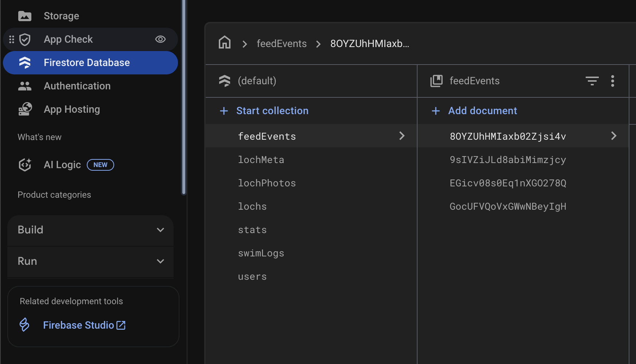Screen dimensions: 636x364
Task: Select document 8OYZUhHMIaxb02Zjsi4v
Action: (x=523, y=136)
